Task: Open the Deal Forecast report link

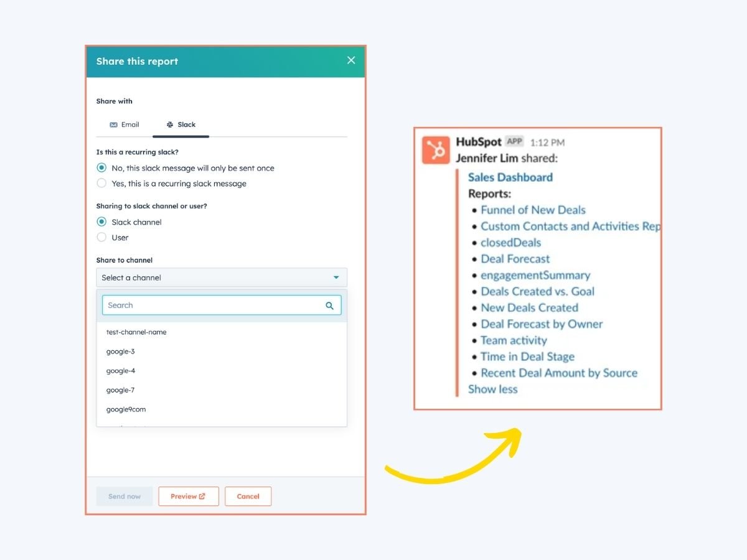Action: point(515,259)
